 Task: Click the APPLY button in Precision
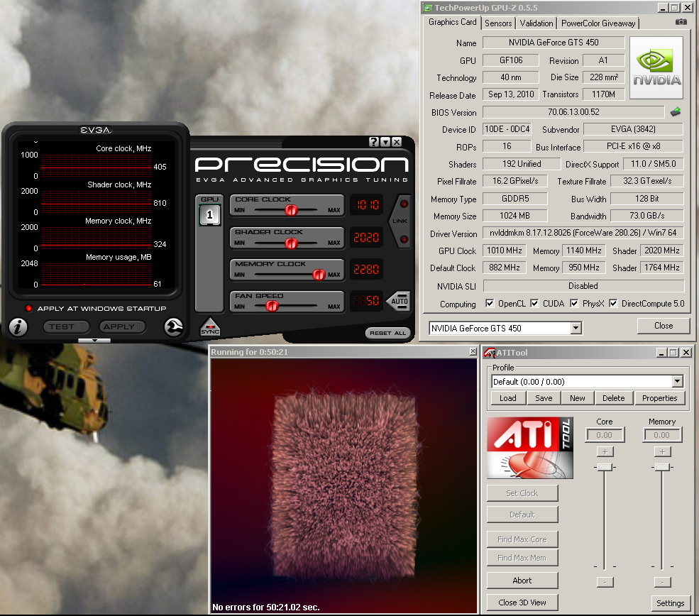pyautogui.click(x=123, y=326)
